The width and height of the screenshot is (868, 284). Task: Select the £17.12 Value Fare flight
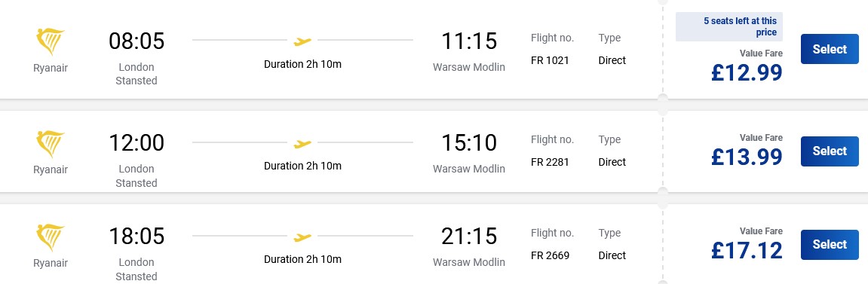pyautogui.click(x=830, y=245)
